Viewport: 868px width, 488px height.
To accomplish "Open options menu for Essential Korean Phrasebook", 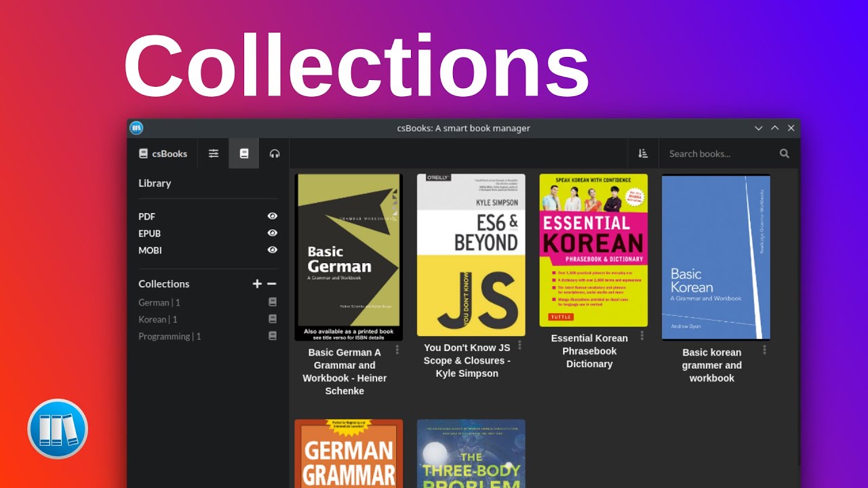I will 642,335.
